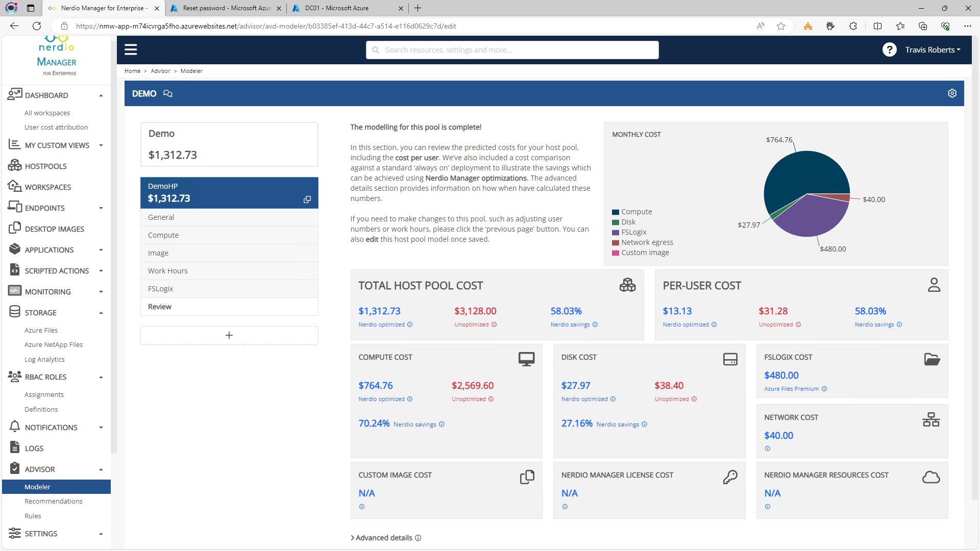Add a new host pool with plus button
Screen dimensions: 980x551
(229, 335)
